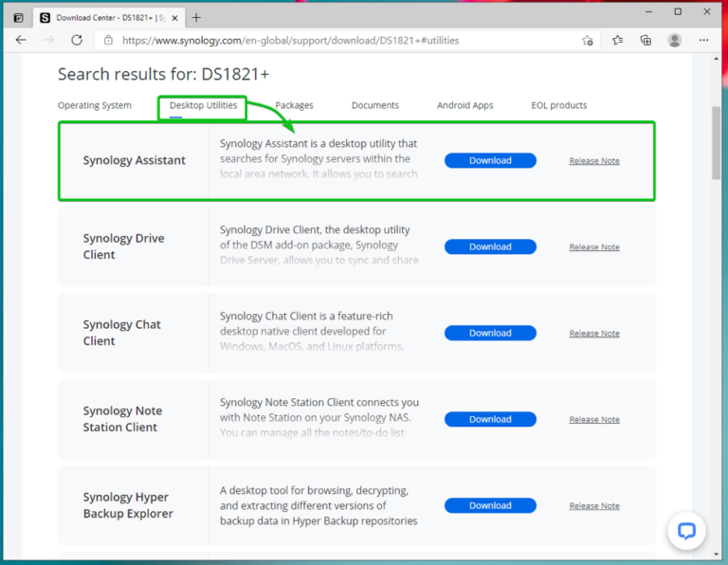Screen dimensions: 728x565
Task: Open the user profile avatar
Action: point(675,41)
